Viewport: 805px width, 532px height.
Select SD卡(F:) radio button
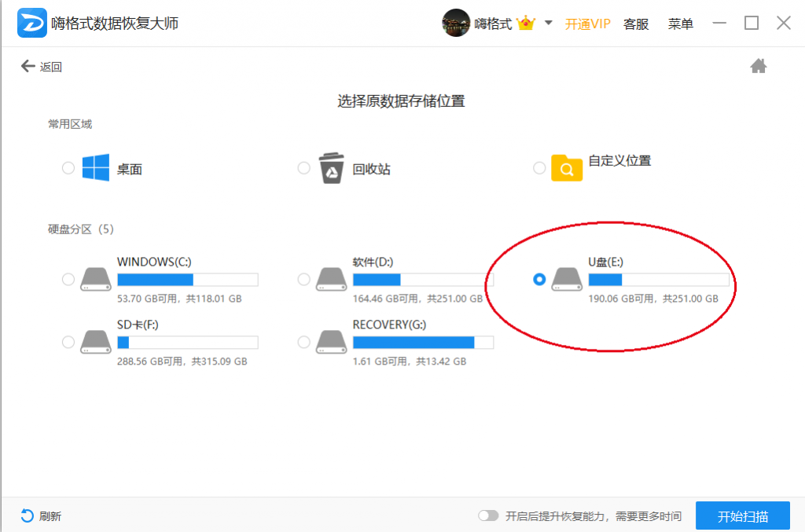(x=68, y=342)
